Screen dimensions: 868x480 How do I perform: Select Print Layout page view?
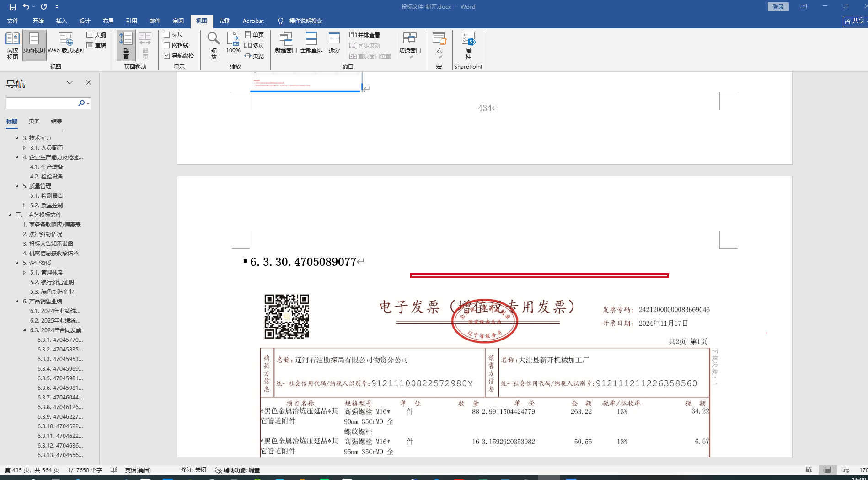pos(34,46)
